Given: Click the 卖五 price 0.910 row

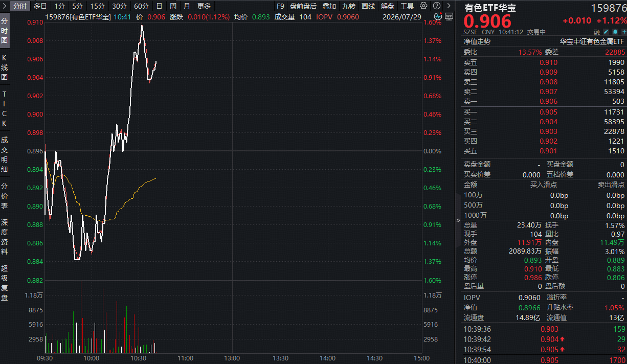Looking at the screenshot, I should coord(544,62).
